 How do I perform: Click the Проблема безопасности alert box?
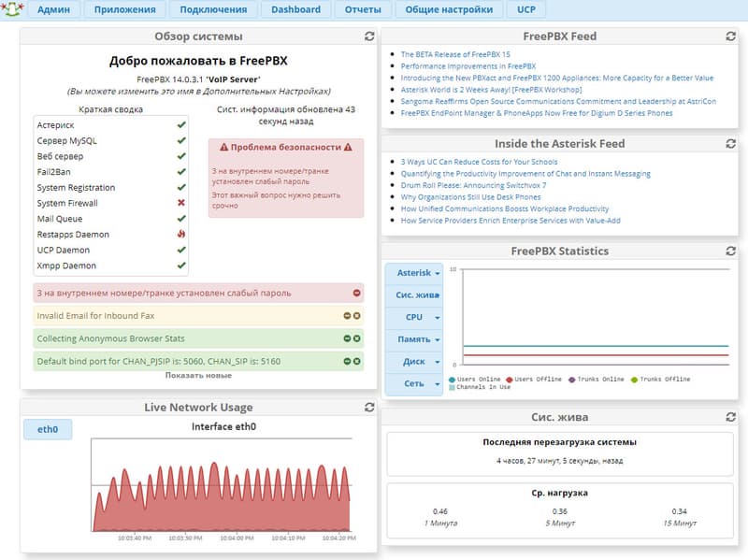(x=286, y=179)
